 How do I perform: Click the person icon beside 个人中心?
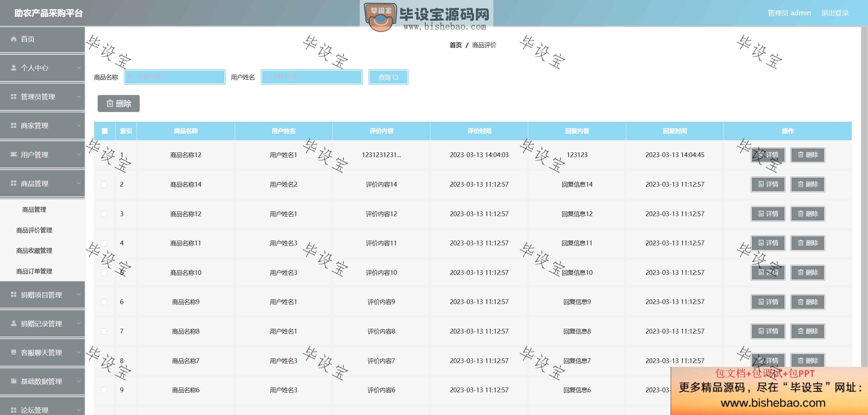[14, 68]
